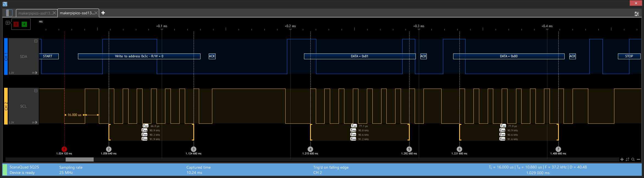Click the Captured time 10.24 ms status
Screen dimensions: 644x178
(x=199, y=170)
